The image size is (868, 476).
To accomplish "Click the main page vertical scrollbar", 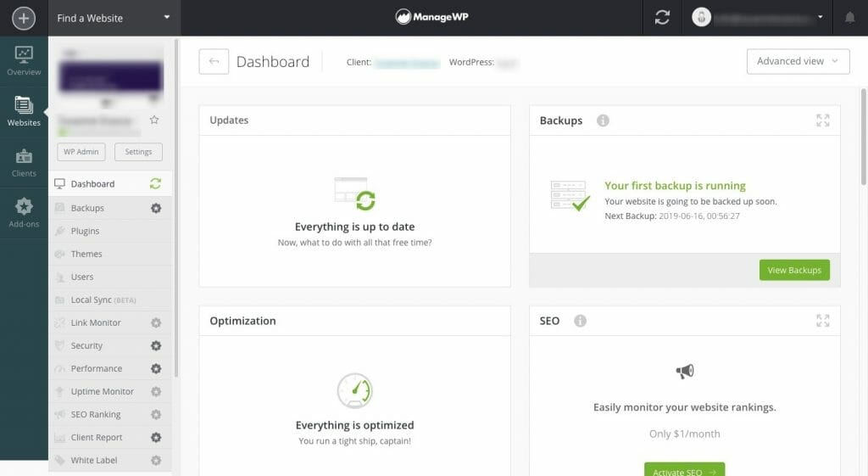I will pos(864,137).
